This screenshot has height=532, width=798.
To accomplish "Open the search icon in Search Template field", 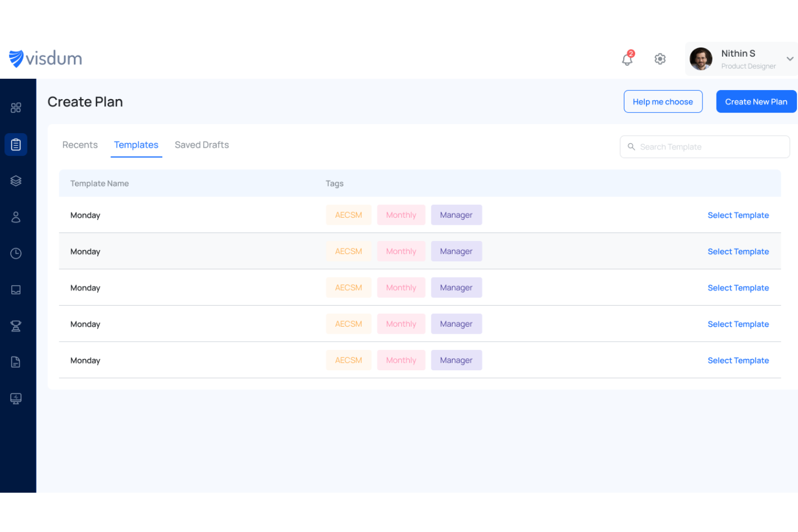I will click(631, 147).
